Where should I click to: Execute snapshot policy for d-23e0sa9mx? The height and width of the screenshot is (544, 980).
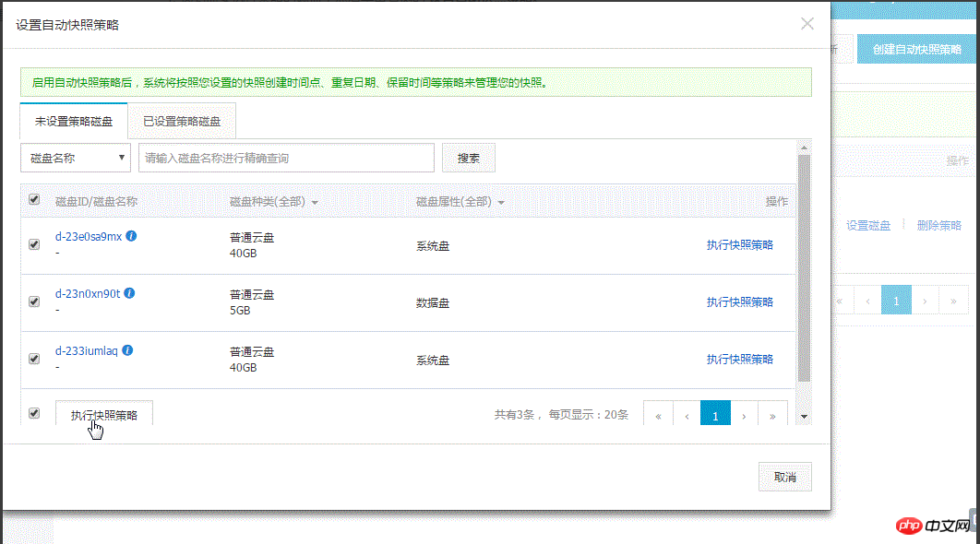pos(740,245)
